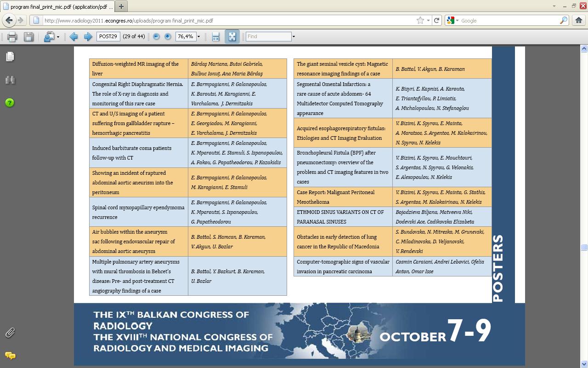
Task: Open a new browser tab
Action: 121,6
